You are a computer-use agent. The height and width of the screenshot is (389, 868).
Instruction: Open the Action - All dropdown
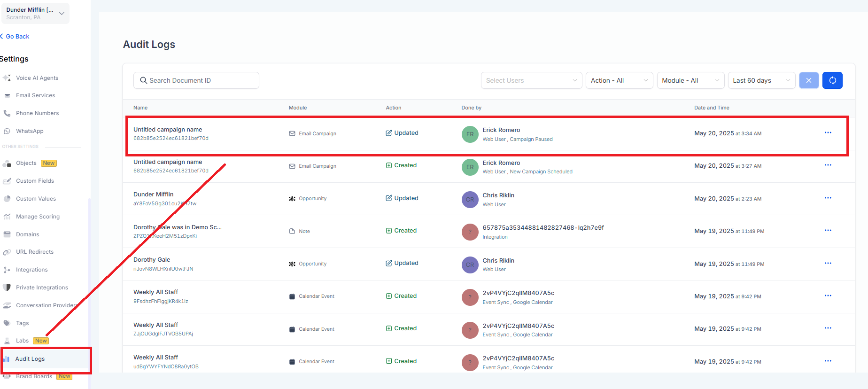click(620, 80)
